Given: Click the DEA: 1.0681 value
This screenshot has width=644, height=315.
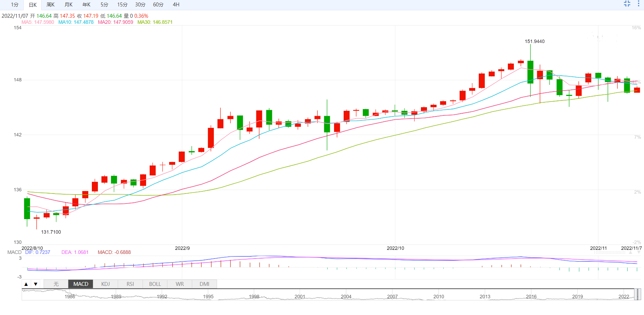Looking at the screenshot, I should [x=75, y=252].
